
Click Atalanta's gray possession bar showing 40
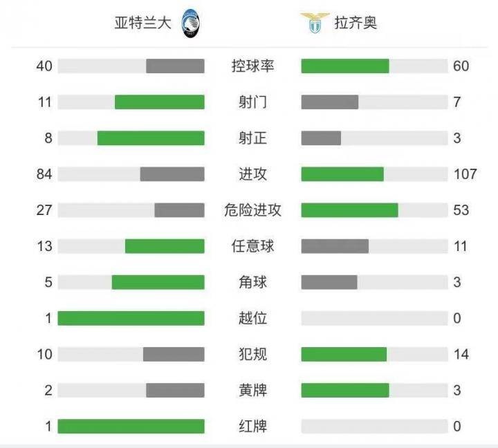point(175,66)
